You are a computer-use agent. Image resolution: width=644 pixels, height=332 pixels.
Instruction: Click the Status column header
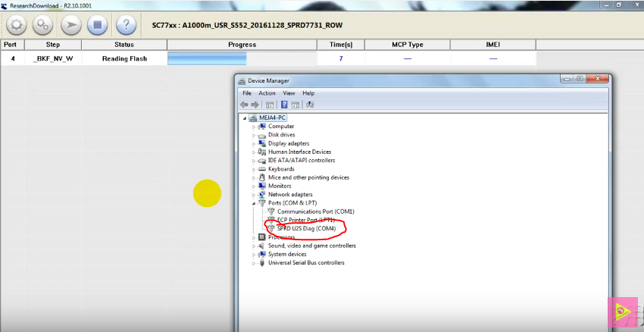click(124, 45)
